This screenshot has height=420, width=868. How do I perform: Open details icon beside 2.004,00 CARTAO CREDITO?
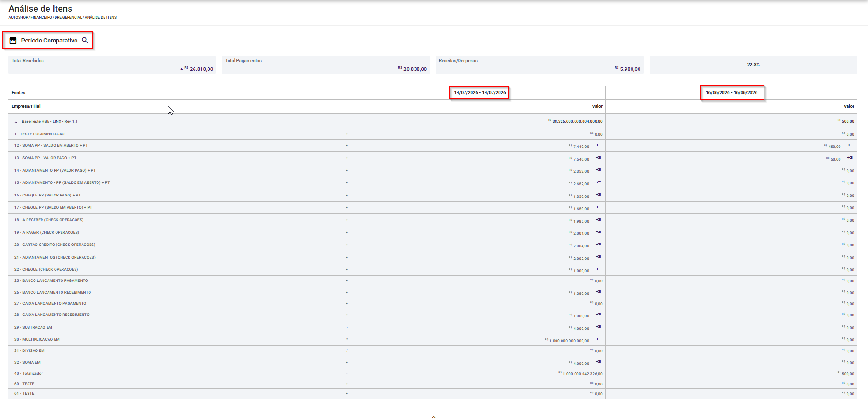598,245
